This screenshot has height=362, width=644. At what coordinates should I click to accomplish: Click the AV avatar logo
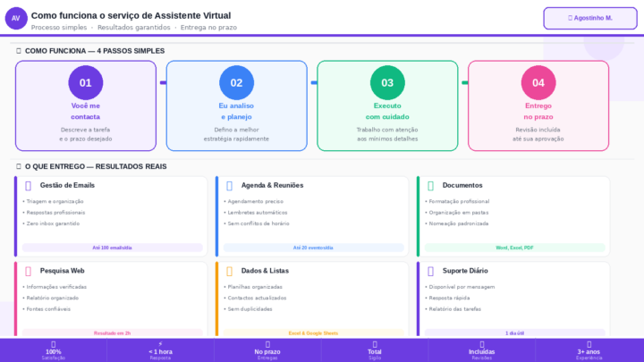pyautogui.click(x=16, y=18)
